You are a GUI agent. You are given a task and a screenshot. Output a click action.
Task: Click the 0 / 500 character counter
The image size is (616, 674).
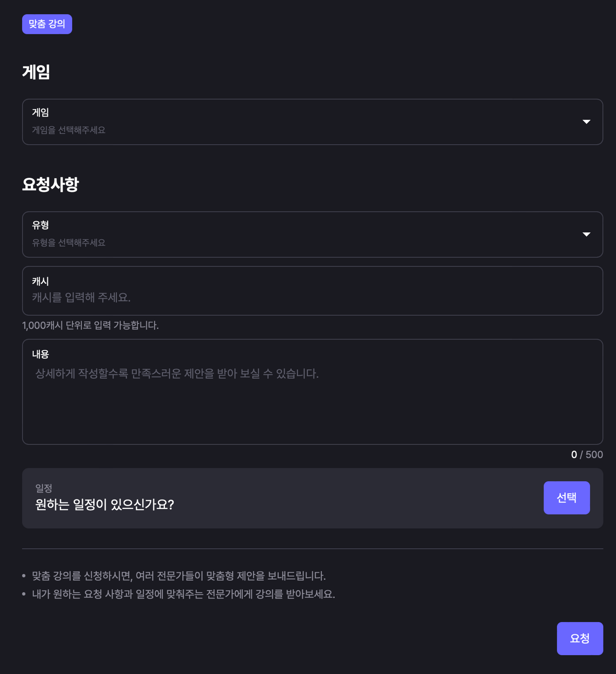pos(587,455)
